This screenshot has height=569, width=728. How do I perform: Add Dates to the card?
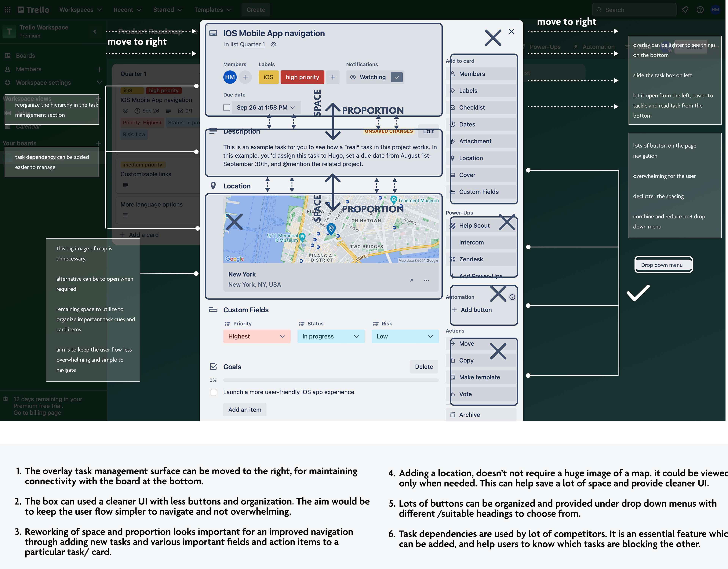481,124
